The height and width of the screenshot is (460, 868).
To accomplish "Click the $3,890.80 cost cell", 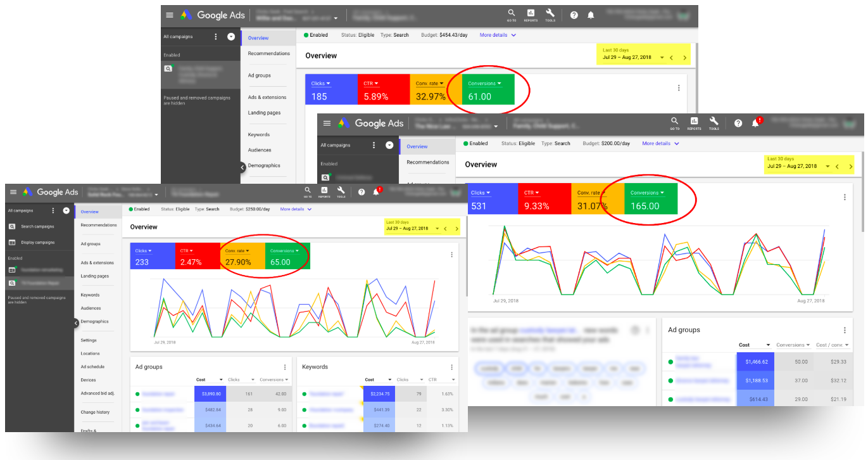I will 210,393.
